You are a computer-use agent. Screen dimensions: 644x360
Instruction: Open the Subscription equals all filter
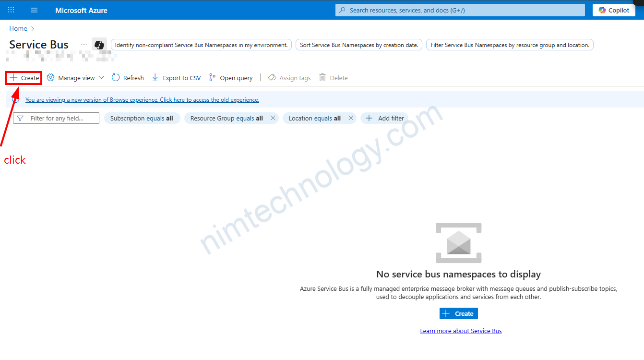tap(142, 118)
